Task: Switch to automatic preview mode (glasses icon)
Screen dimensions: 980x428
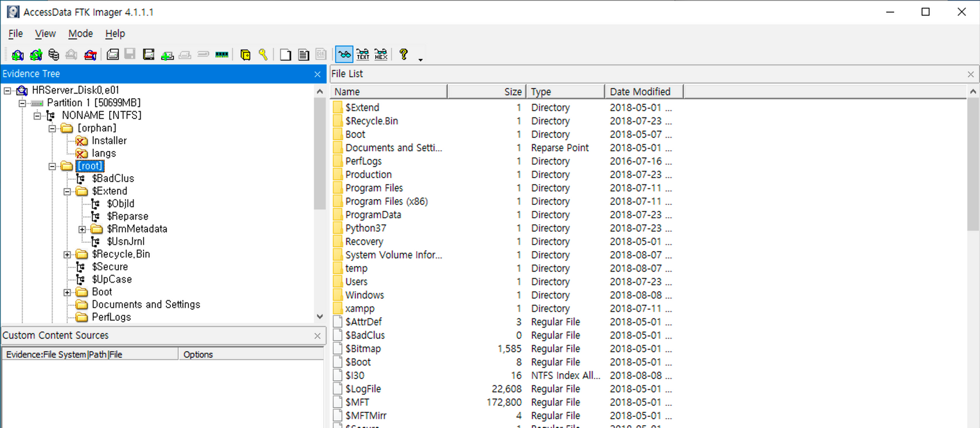Action: [x=344, y=55]
